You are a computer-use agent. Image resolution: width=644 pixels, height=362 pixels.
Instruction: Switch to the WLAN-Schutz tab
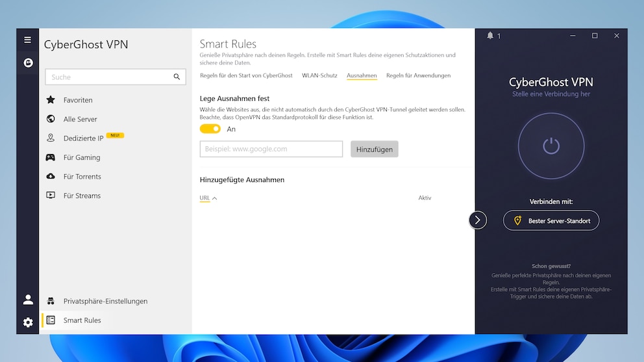click(x=319, y=75)
